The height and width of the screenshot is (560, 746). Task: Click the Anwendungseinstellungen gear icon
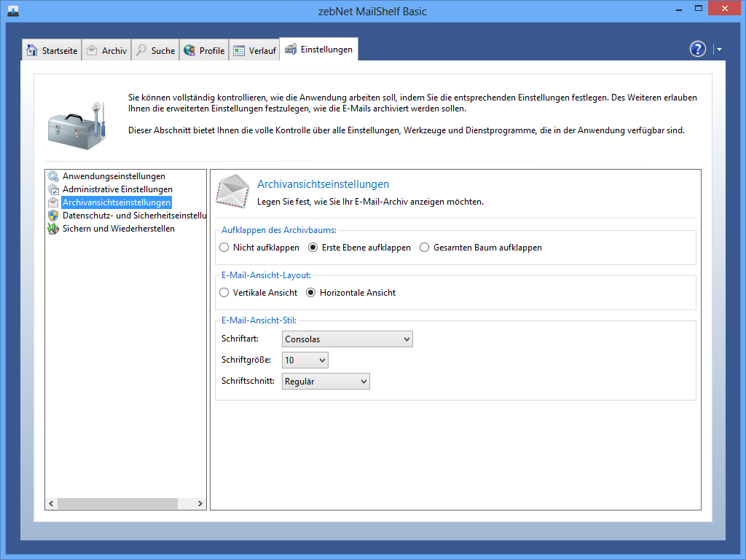(x=52, y=176)
